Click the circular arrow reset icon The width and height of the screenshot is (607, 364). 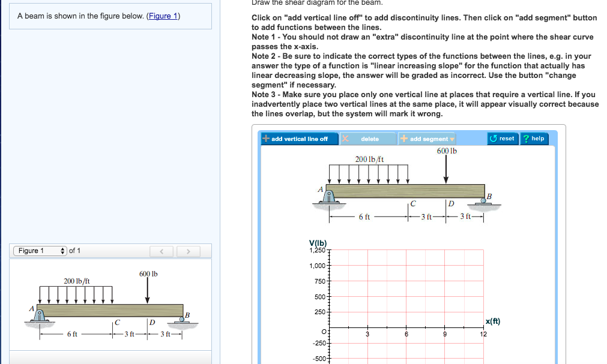click(495, 139)
